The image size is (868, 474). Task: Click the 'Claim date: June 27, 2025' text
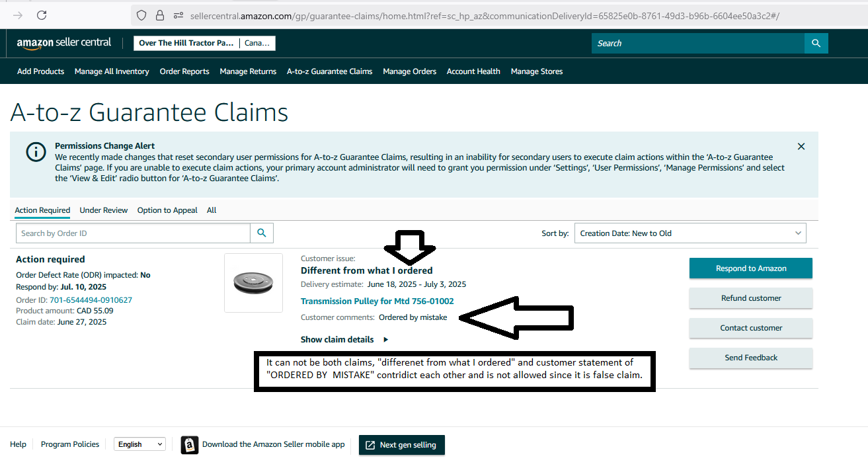point(61,322)
